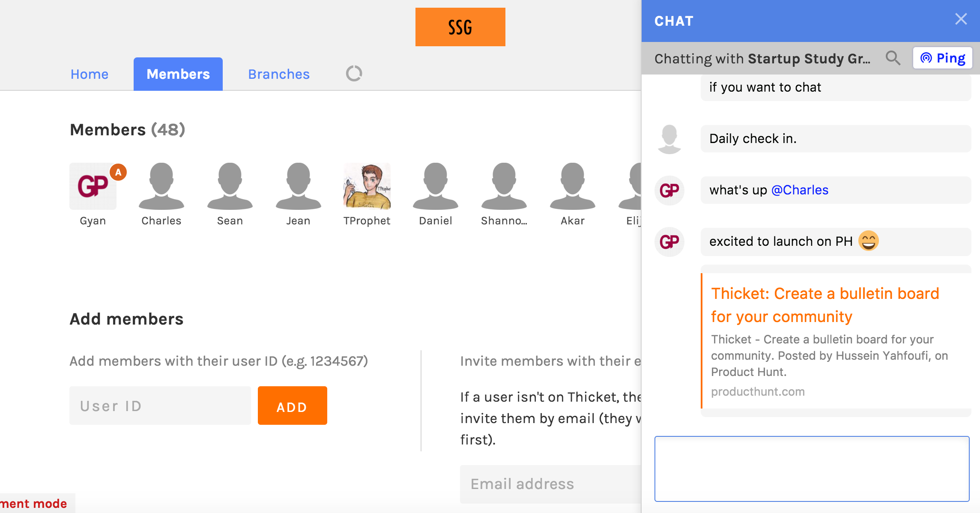
Task: Open the Thicket bulletin board link
Action: pyautogui.click(x=825, y=305)
